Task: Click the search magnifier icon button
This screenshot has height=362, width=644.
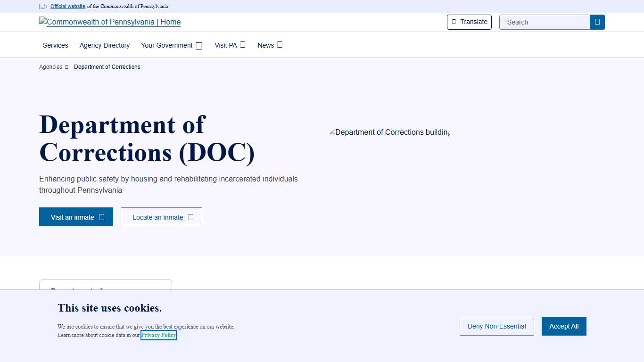Action: tap(597, 22)
